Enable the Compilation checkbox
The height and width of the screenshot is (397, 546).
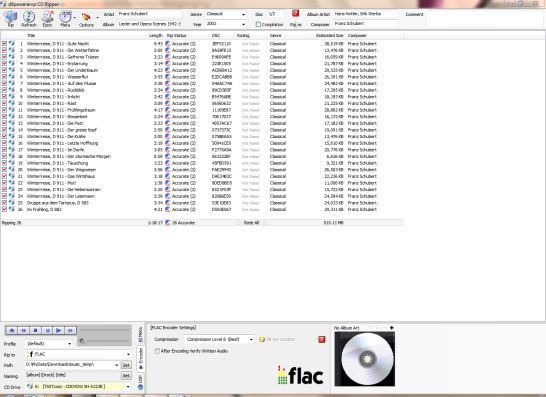[258, 24]
